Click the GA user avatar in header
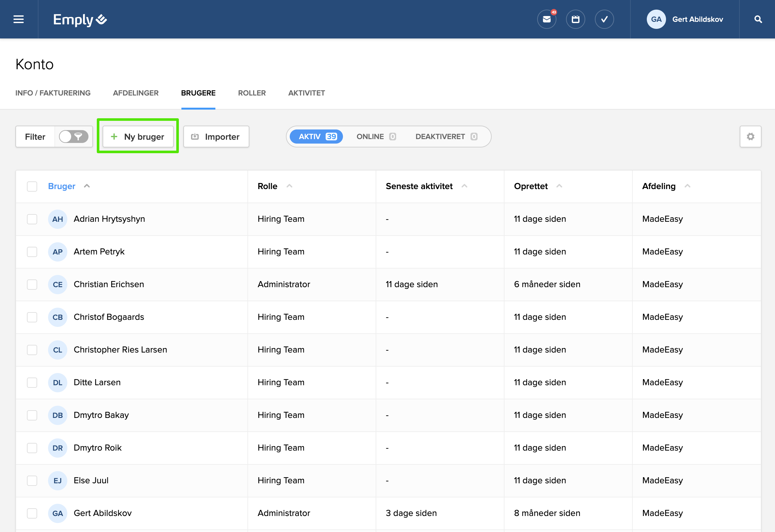The height and width of the screenshot is (532, 775). tap(656, 19)
